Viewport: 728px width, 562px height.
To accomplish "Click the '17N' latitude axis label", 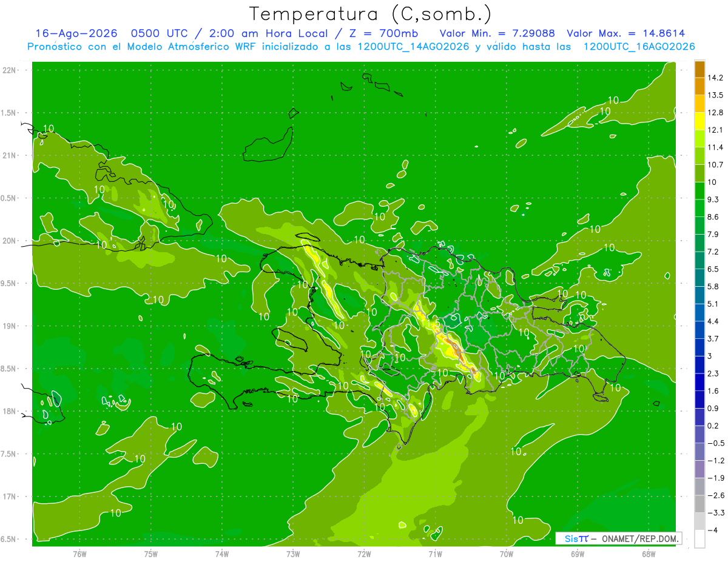I will point(10,497).
